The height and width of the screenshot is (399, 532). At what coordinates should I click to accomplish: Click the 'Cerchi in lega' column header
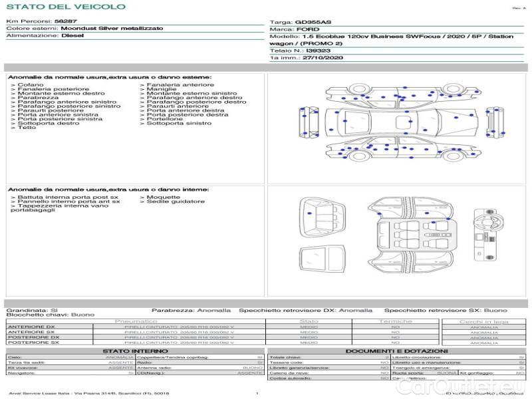pyautogui.click(x=483, y=321)
